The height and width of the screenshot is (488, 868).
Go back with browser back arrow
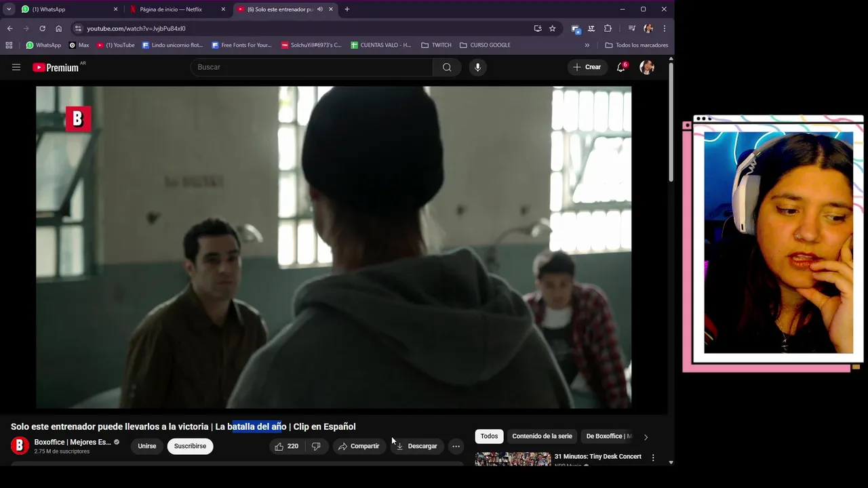coord(9,28)
